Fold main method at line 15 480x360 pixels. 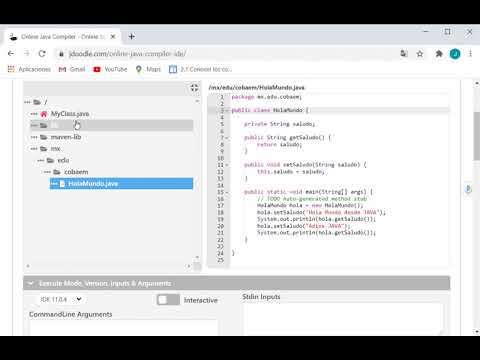pos(227,192)
